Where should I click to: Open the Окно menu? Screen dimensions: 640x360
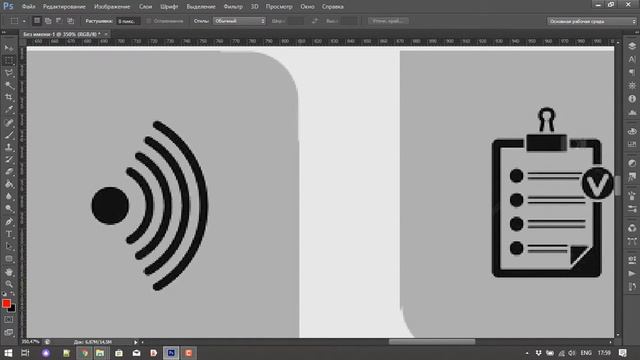307,7
